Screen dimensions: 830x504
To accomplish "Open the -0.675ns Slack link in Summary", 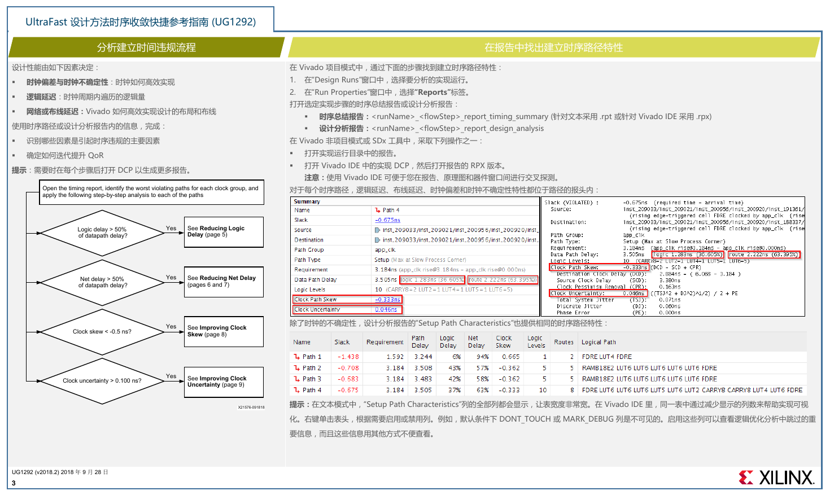I will pyautogui.click(x=387, y=220).
